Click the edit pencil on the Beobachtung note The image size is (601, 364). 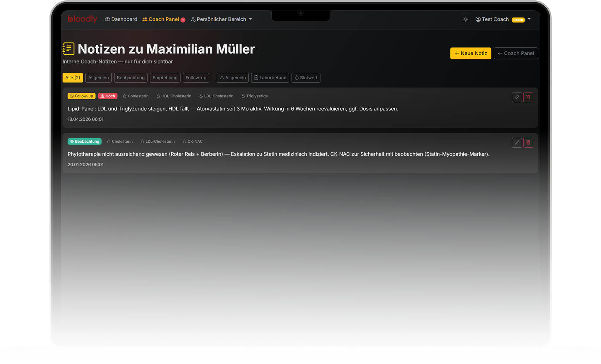click(517, 142)
